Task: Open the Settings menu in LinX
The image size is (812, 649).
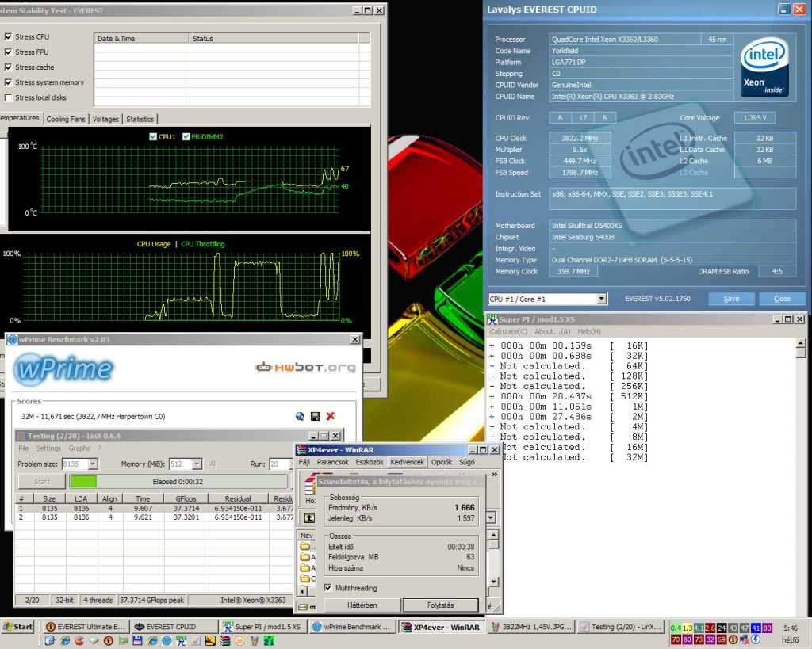Action: coord(48,448)
